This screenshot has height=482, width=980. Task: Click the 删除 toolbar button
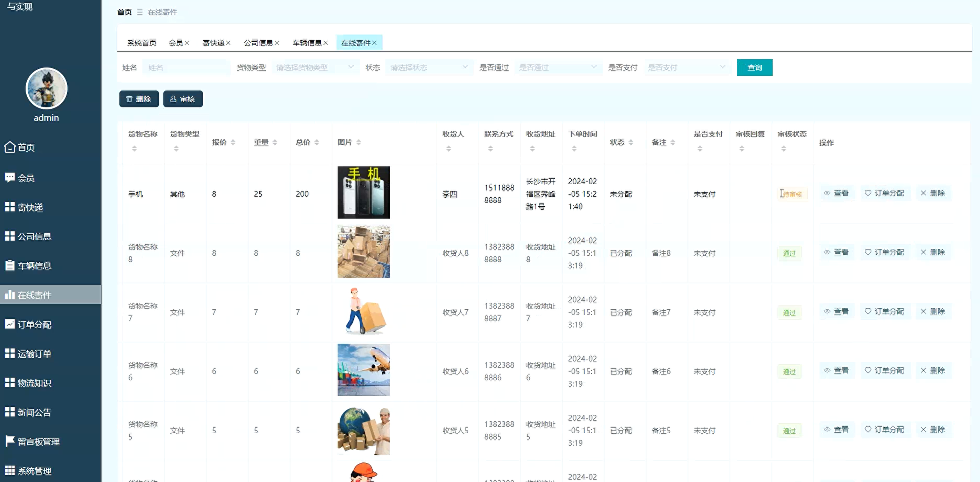point(139,99)
